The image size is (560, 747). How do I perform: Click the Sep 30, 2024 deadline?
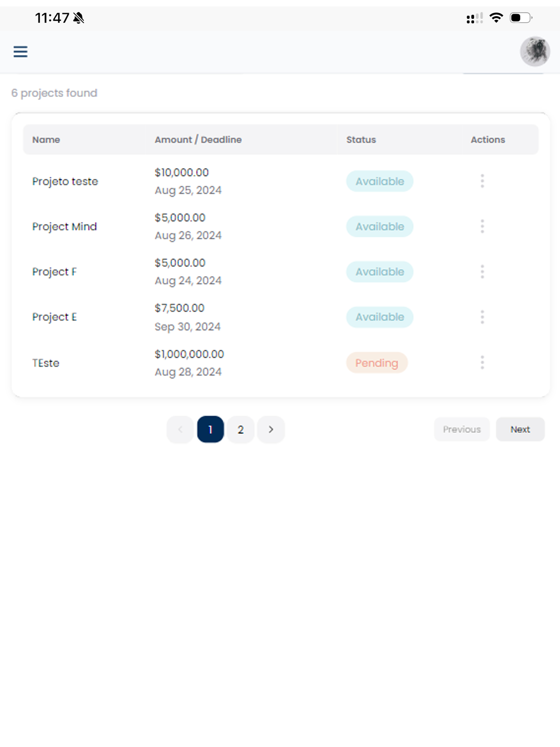pyautogui.click(x=188, y=327)
